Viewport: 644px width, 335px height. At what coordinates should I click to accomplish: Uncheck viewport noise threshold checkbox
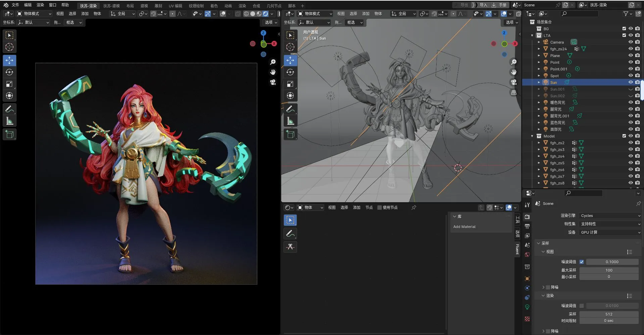tap(582, 262)
